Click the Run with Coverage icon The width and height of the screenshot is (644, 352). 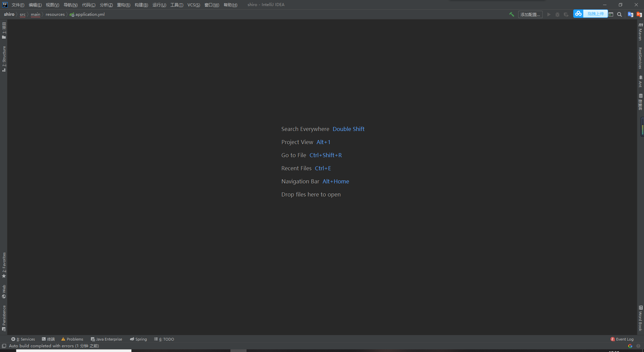click(x=566, y=14)
